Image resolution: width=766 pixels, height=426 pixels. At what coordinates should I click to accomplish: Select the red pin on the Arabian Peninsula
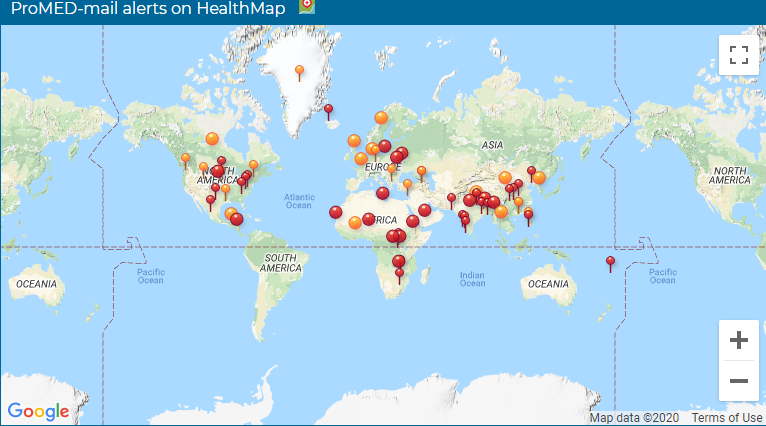coord(451,198)
